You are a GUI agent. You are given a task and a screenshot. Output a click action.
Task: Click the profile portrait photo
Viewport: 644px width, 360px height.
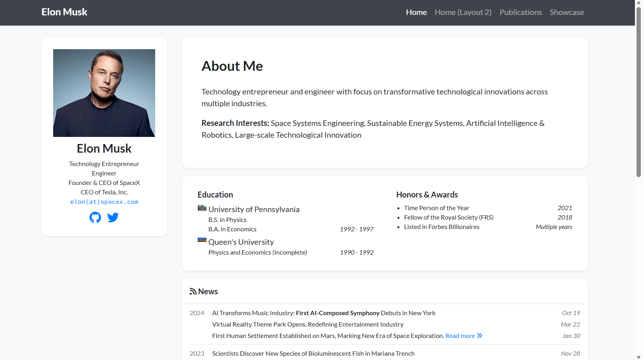(x=104, y=93)
